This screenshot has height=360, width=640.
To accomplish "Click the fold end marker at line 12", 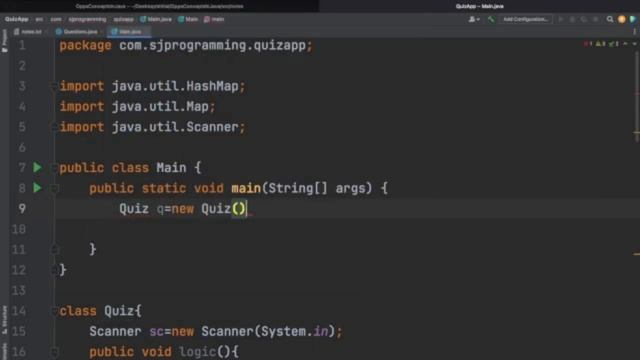I will click(54, 269).
